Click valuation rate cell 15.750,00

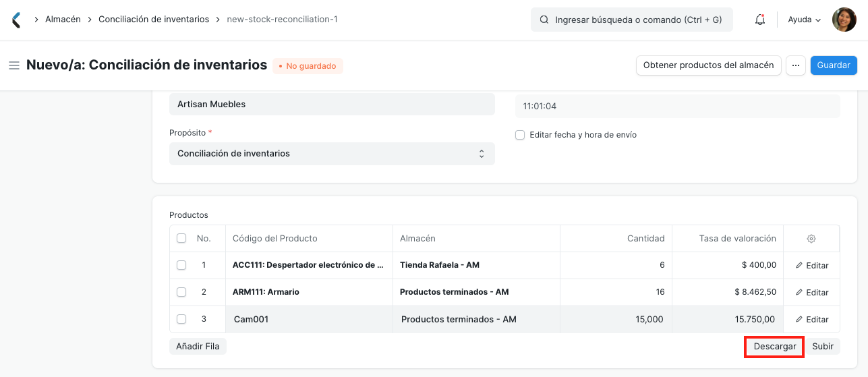(x=728, y=319)
